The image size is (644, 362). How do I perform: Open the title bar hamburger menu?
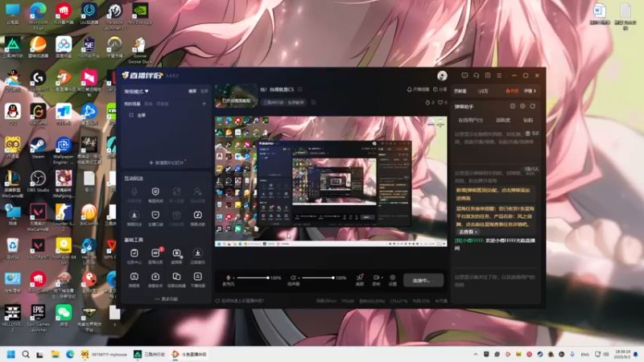tap(499, 76)
